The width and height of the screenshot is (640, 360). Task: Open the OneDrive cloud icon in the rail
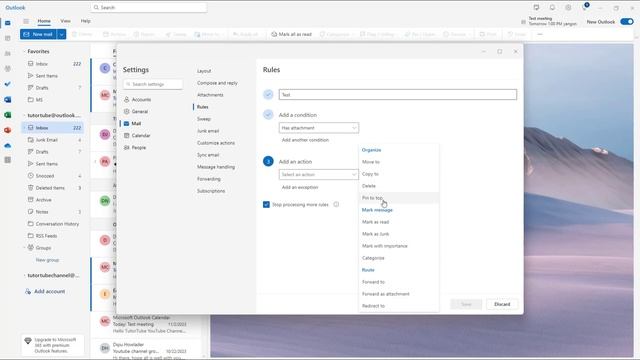(8, 145)
